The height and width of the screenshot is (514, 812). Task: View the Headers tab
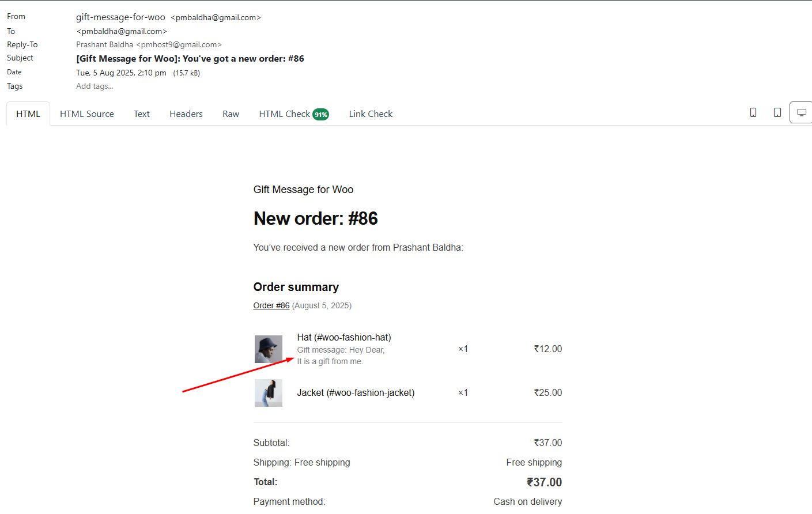(186, 114)
